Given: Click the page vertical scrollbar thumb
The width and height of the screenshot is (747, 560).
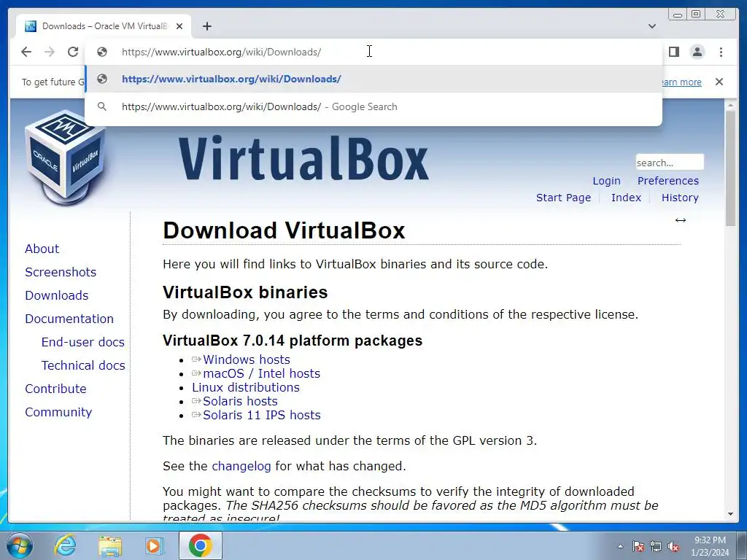Looking at the screenshot, I should (731, 168).
